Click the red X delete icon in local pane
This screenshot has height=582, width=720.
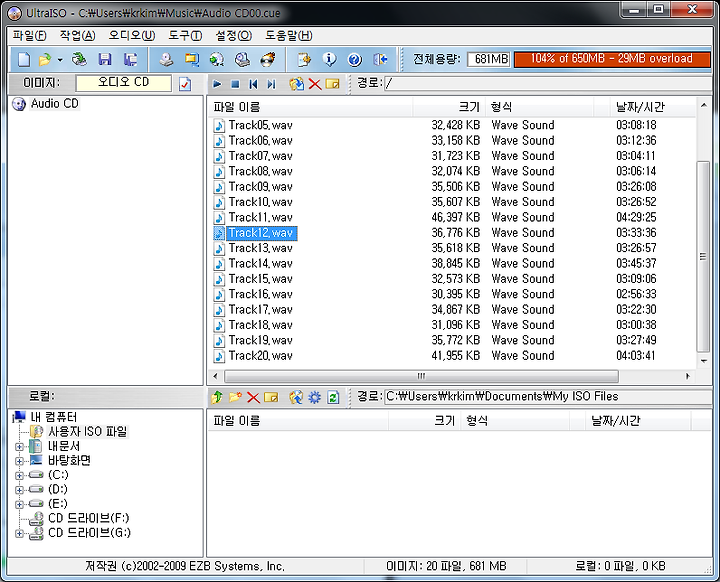coord(253,397)
